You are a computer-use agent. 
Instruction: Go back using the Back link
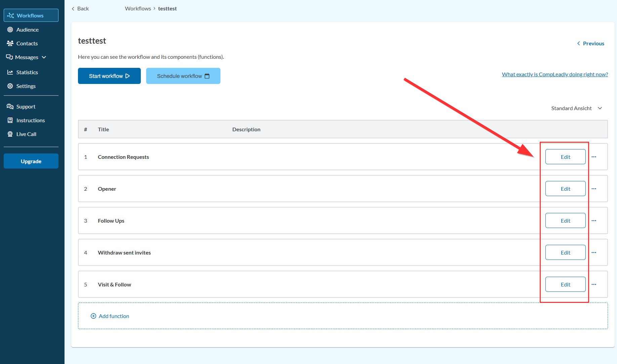point(80,8)
